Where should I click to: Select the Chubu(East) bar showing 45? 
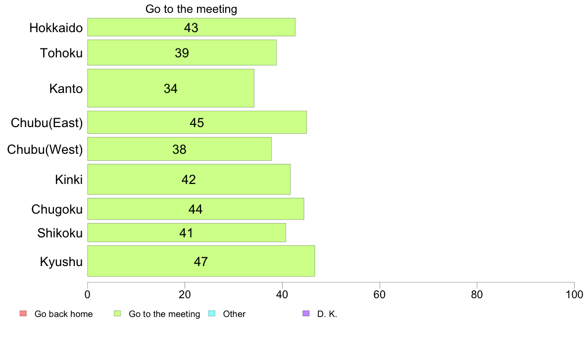(197, 122)
